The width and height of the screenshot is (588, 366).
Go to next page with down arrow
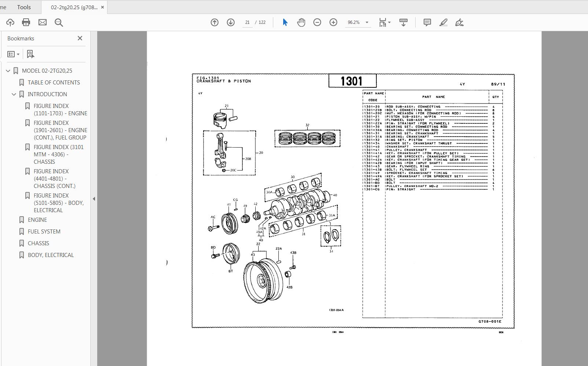tap(230, 22)
